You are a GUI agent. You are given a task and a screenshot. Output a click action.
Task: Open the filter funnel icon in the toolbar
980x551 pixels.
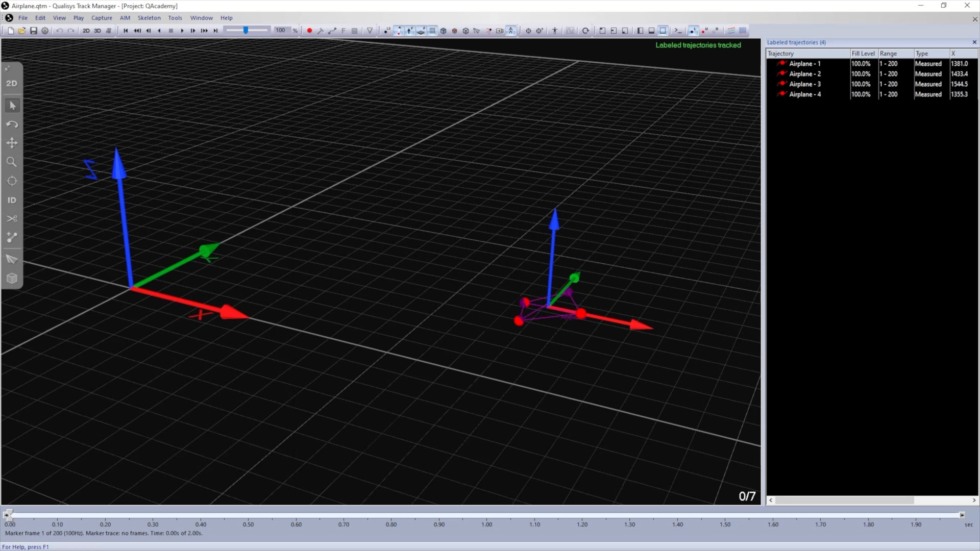pyautogui.click(x=370, y=31)
